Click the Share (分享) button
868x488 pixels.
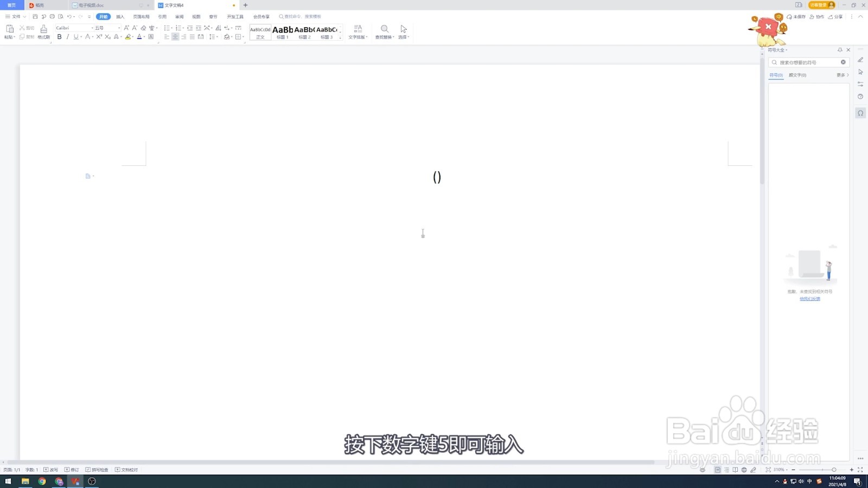click(835, 17)
